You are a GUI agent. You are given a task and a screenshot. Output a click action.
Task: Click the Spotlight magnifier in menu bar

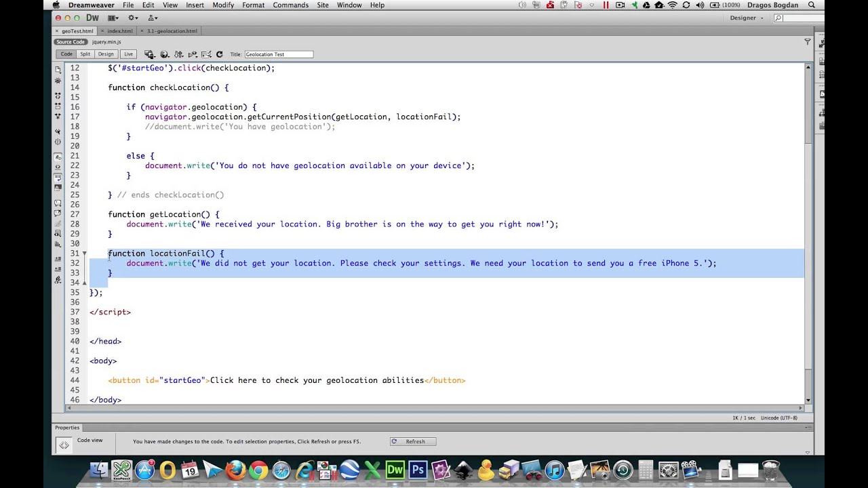pyautogui.click(x=811, y=5)
